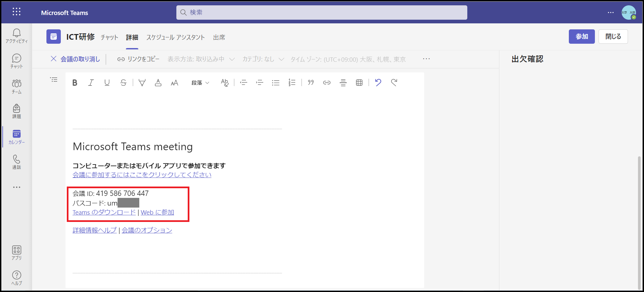Apply italic formatting
644x292 pixels.
click(x=91, y=83)
